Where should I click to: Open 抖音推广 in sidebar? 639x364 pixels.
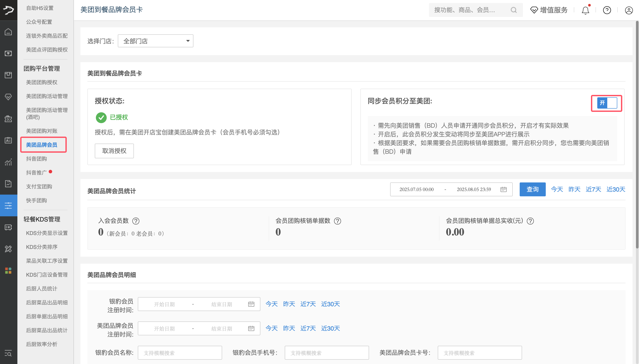(x=36, y=172)
